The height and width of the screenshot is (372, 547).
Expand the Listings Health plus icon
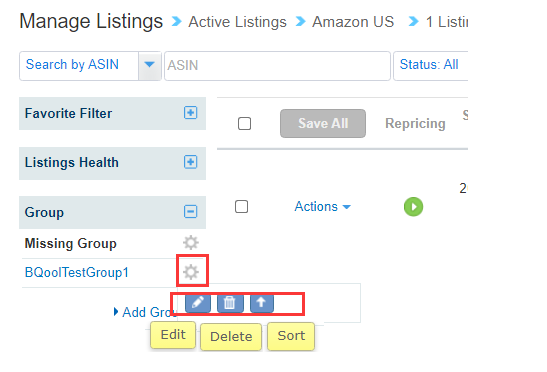coord(190,162)
